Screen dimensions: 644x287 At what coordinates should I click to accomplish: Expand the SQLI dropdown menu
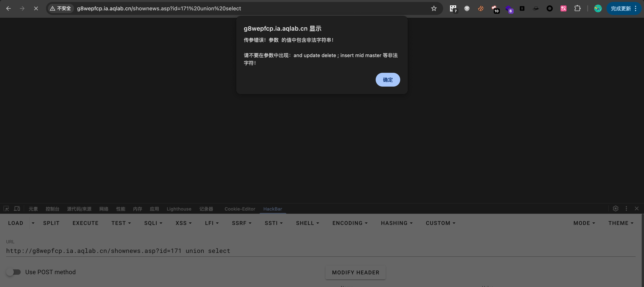pos(153,223)
